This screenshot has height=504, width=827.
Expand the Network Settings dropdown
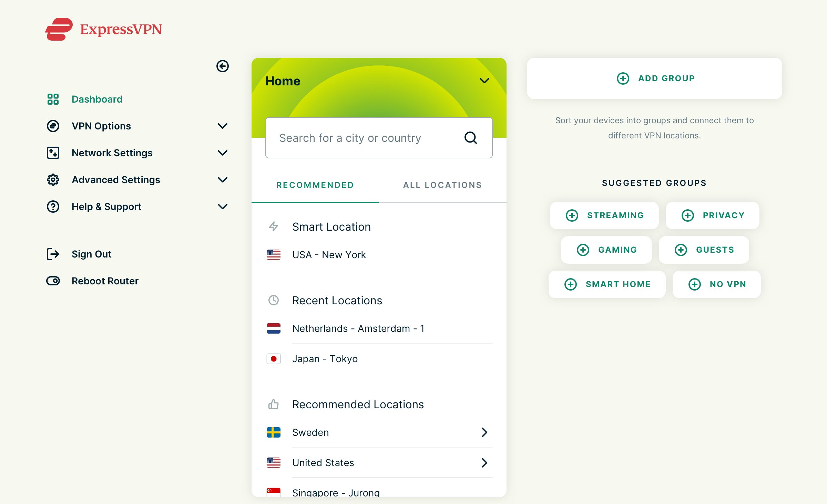222,153
